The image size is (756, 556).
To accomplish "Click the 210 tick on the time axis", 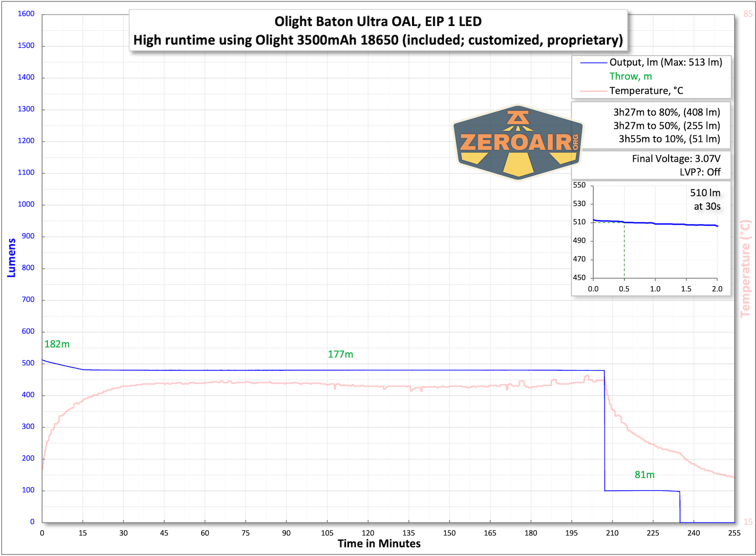I will pyautogui.click(x=612, y=533).
